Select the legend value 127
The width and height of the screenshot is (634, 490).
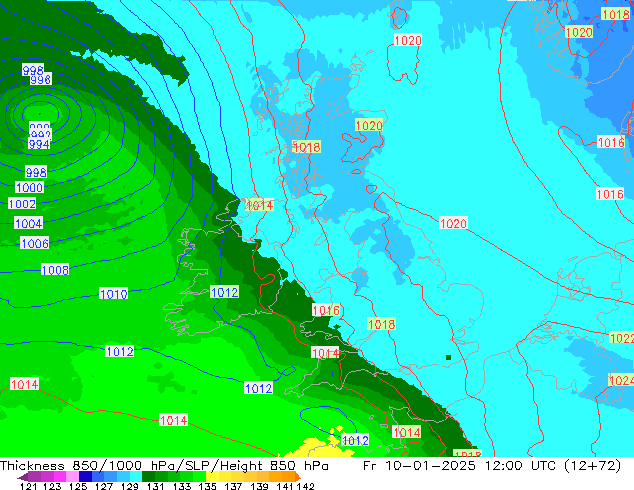(104, 486)
